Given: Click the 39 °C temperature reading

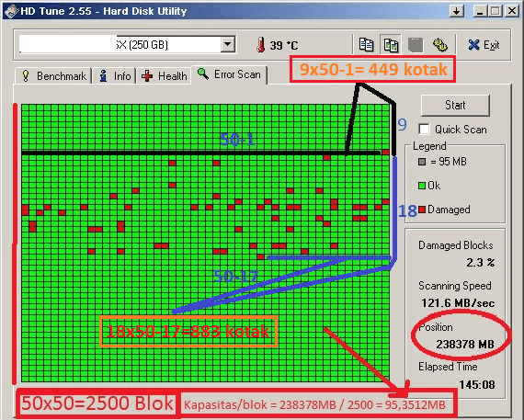Looking at the screenshot, I should click(x=283, y=45).
